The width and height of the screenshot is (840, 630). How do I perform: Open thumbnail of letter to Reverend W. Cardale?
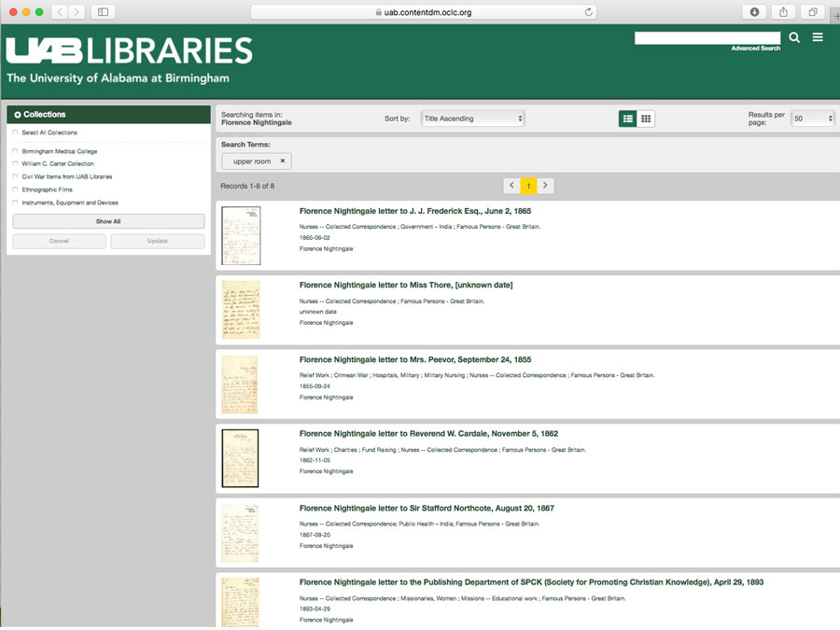(240, 458)
